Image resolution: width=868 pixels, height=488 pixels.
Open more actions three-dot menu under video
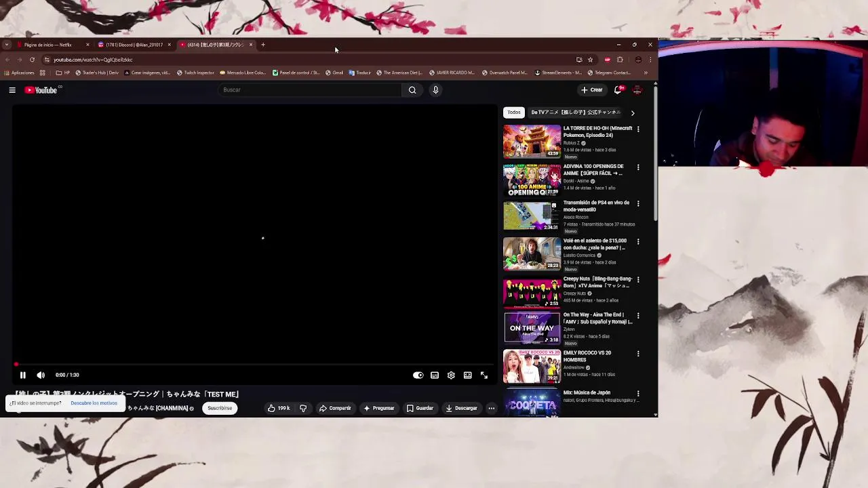pyautogui.click(x=492, y=408)
